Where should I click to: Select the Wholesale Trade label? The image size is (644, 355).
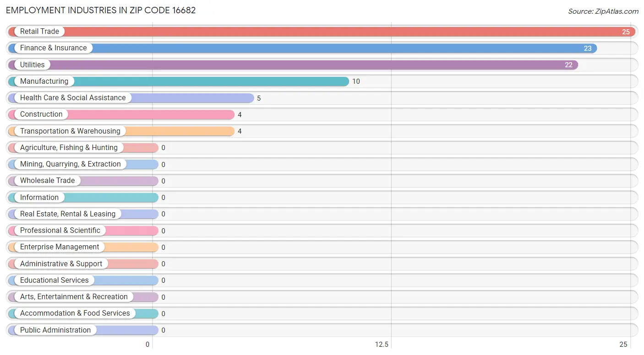click(x=47, y=181)
